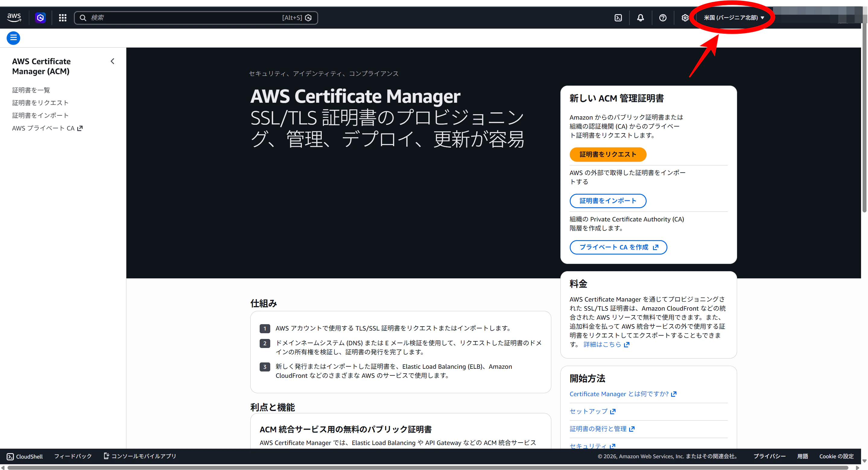This screenshot has height=470, width=868.
Task: Open Cookie の設定 footer link
Action: 836,456
